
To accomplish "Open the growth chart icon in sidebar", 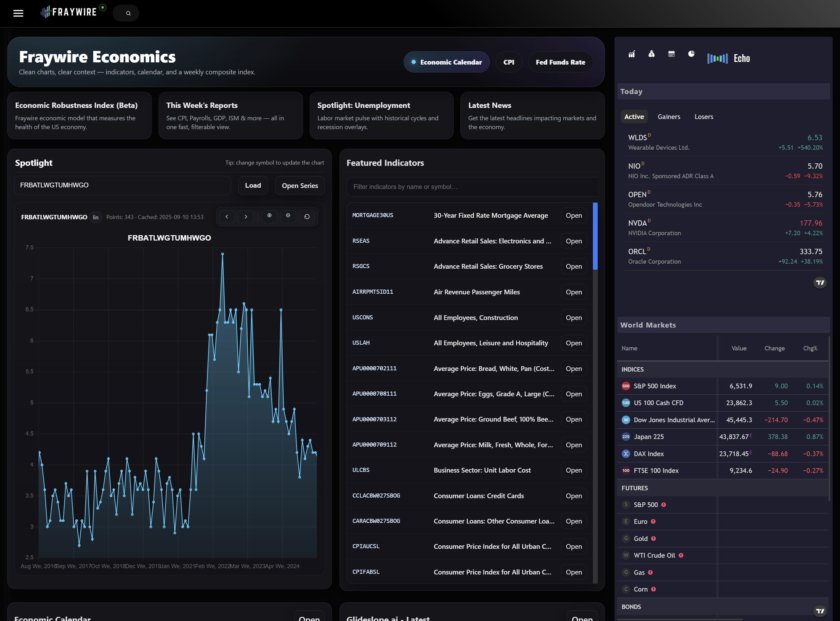I will [x=632, y=54].
